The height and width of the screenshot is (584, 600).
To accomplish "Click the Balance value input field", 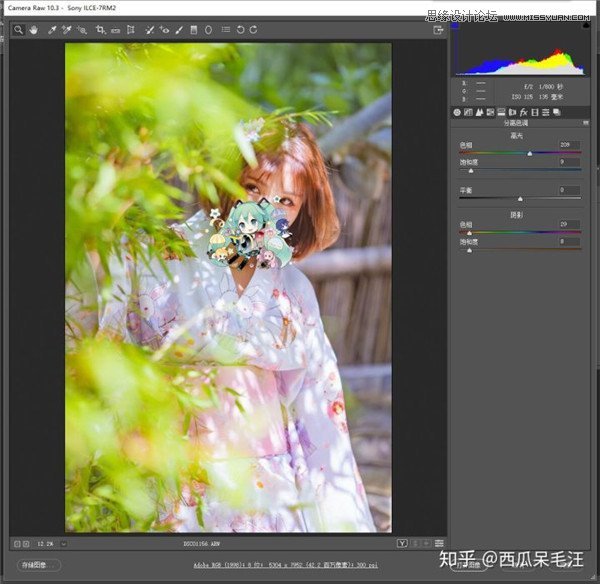I will tap(569, 190).
